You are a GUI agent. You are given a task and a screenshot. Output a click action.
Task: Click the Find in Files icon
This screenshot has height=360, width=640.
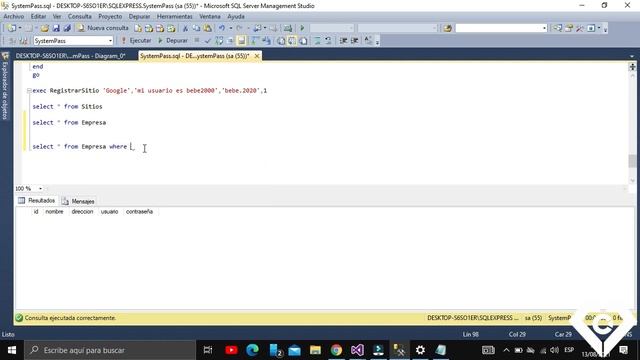pyautogui.click(x=448, y=28)
